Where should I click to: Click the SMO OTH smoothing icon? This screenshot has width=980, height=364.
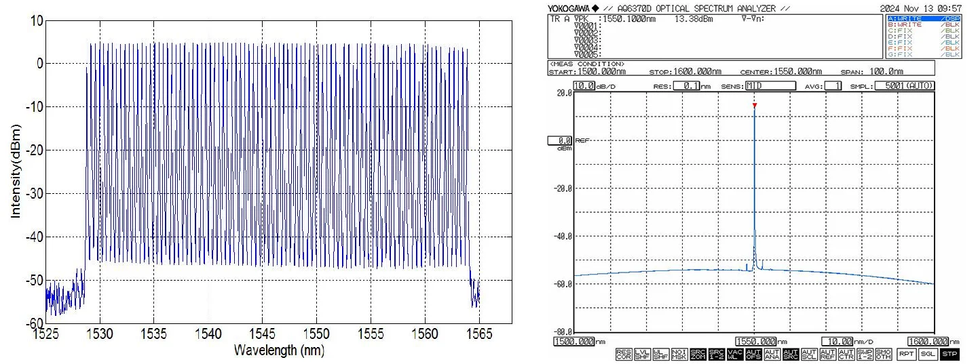(882, 354)
